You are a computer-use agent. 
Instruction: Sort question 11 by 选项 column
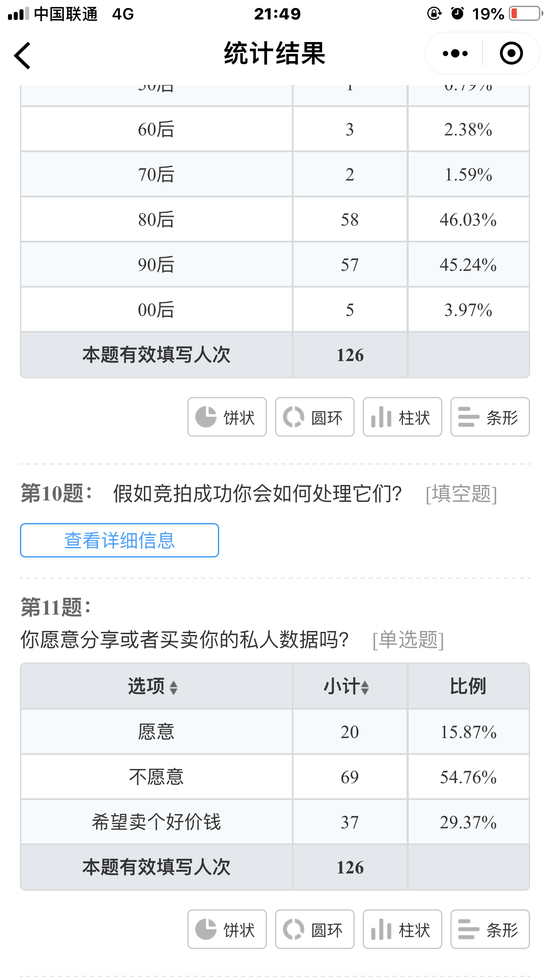153,687
